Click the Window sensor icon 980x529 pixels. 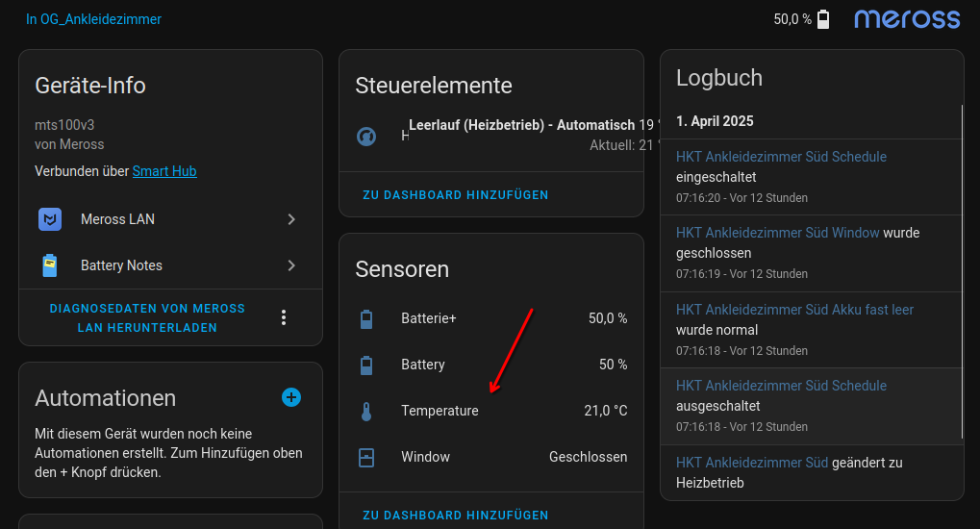click(x=366, y=458)
